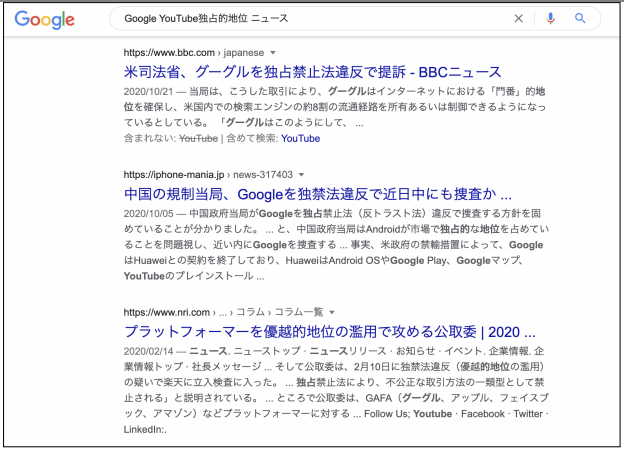Open dropdown arrow beside bbc.com URL

click(x=273, y=53)
